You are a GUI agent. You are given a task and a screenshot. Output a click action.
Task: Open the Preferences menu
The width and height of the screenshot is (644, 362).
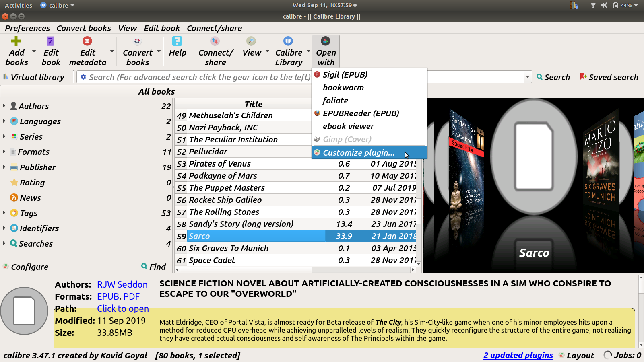(27, 28)
